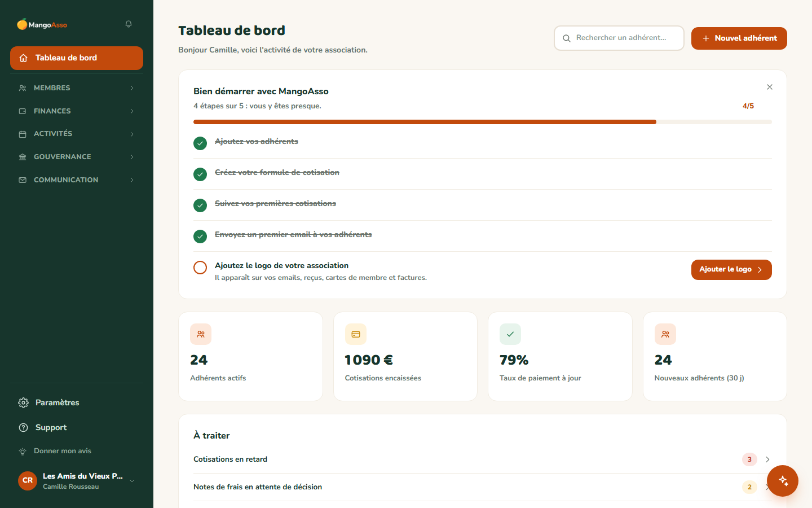Click the Communication envelope icon
The image size is (812, 508).
tap(23, 180)
